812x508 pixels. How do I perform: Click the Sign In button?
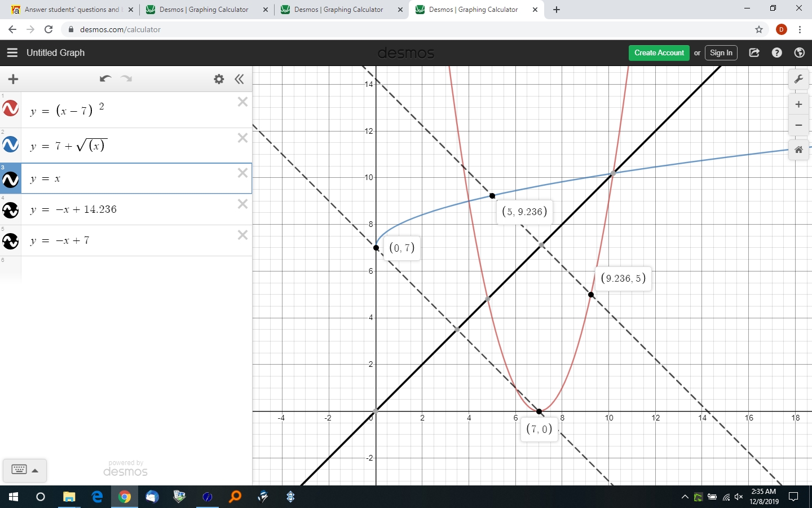(x=721, y=52)
